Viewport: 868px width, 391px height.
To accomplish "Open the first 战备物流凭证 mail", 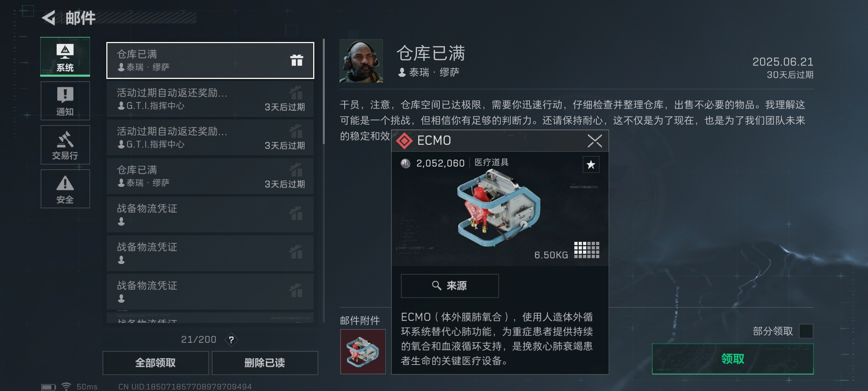I will tap(210, 215).
